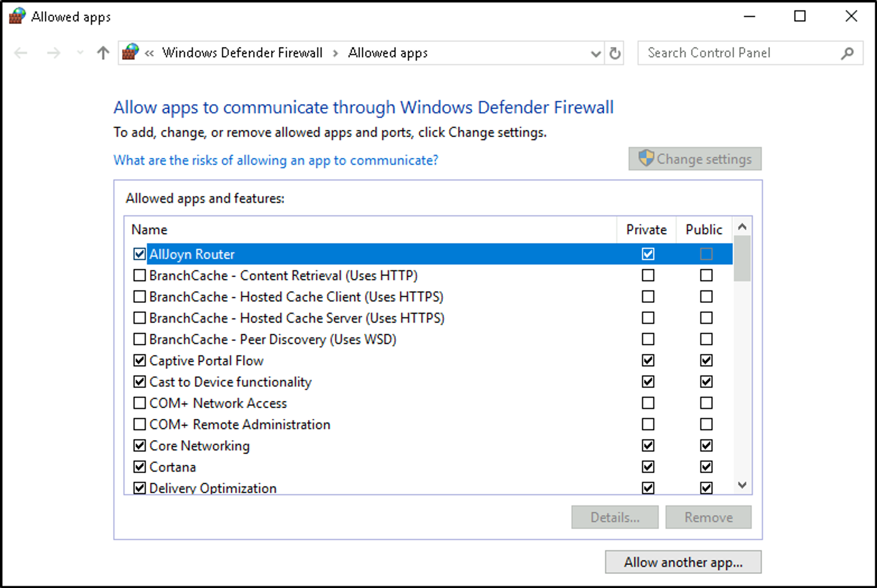Click the Change settings button
This screenshot has height=588, width=877.
(x=695, y=159)
